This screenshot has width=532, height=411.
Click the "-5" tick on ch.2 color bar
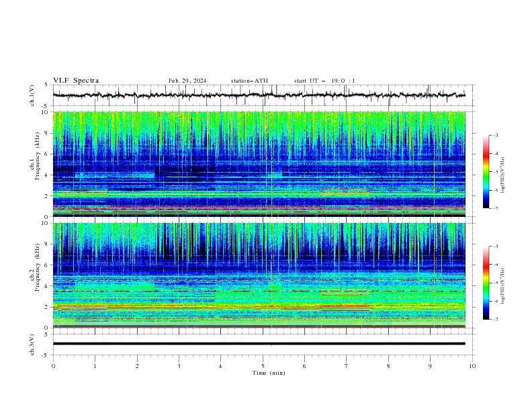[496, 283]
